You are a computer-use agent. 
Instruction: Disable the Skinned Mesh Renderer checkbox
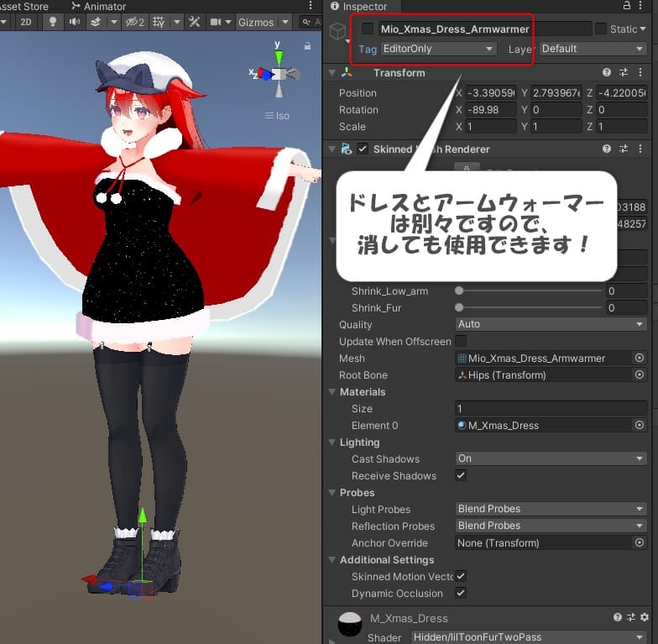363,149
